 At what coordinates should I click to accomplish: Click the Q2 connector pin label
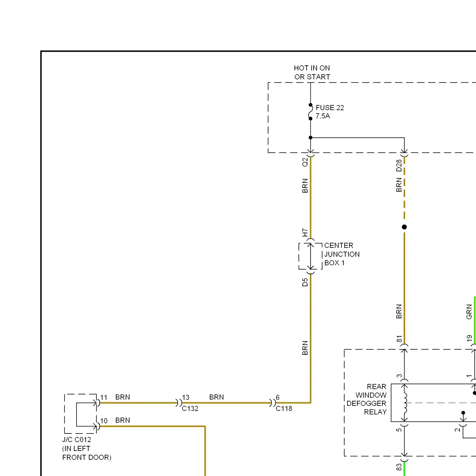click(305, 162)
